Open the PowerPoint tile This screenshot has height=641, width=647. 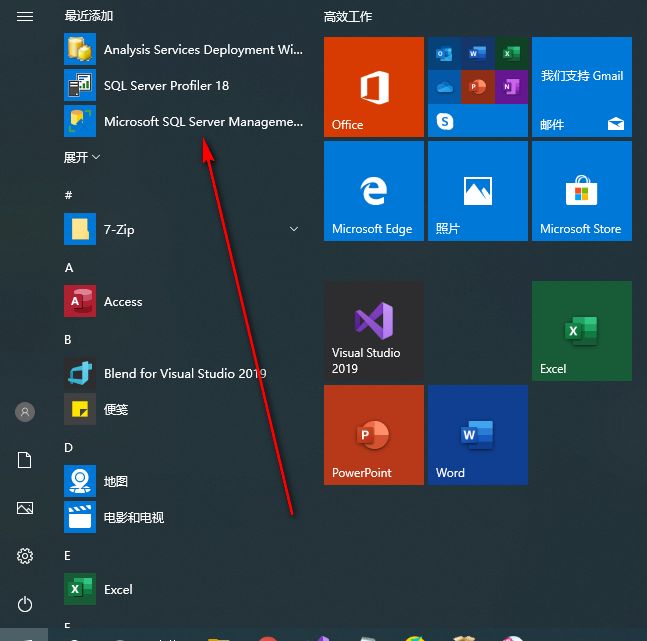point(374,435)
